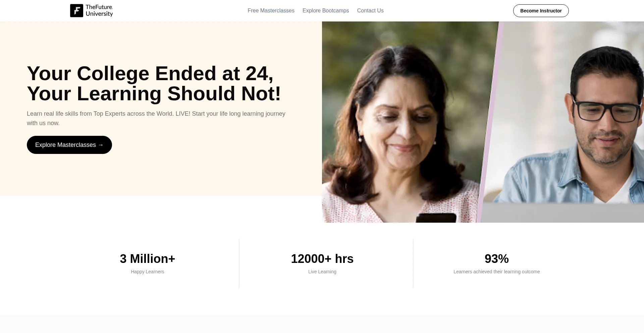Click the 'Happy Learners' label

(148, 272)
